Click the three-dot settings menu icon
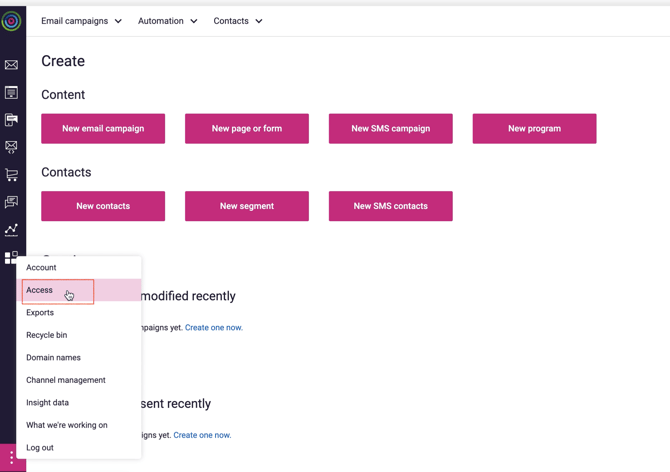This screenshot has width=670, height=472. 12,457
